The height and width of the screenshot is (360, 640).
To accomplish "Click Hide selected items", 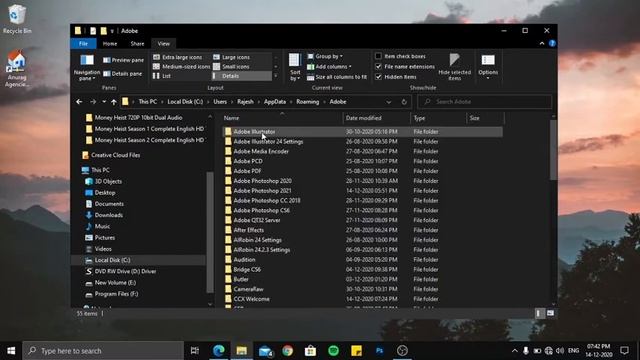I will [454, 67].
